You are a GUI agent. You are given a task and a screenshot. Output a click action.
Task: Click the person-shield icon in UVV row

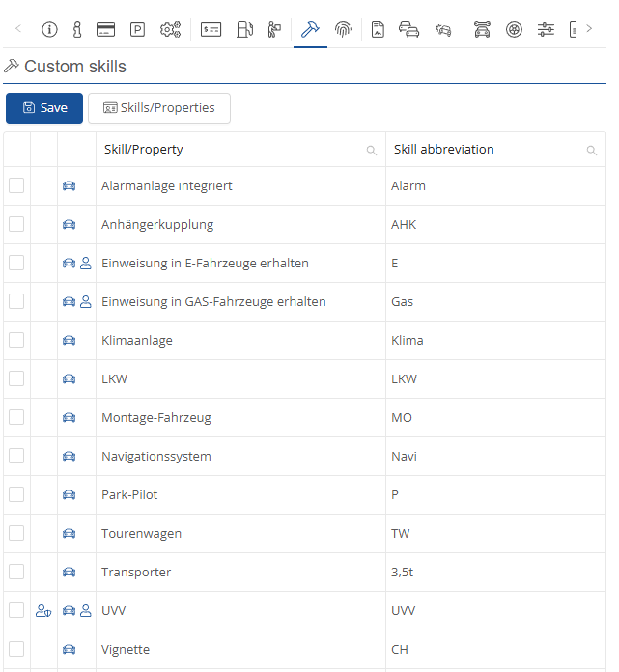(x=43, y=610)
